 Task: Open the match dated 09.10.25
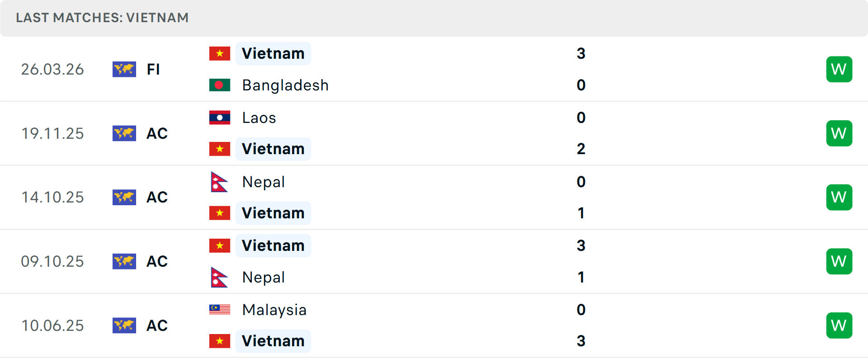[x=52, y=261]
